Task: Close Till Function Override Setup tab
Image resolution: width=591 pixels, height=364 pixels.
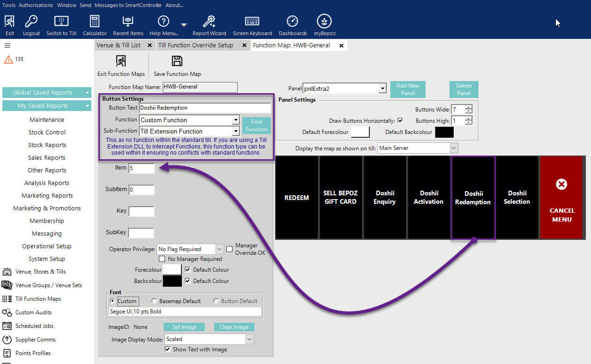Action: pyautogui.click(x=244, y=45)
